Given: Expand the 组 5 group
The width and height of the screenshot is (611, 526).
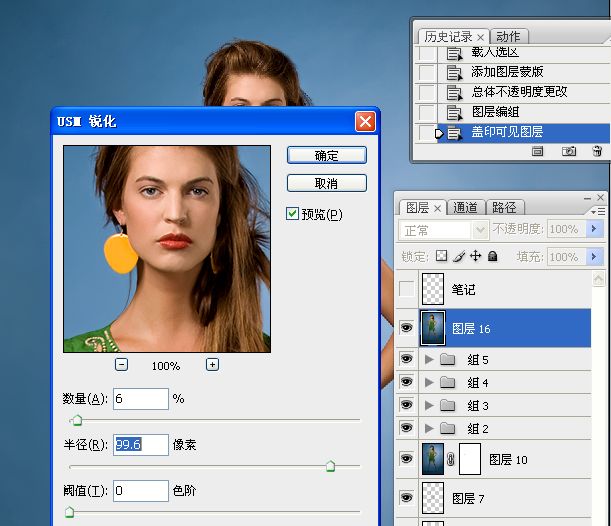Looking at the screenshot, I should pos(429,359).
